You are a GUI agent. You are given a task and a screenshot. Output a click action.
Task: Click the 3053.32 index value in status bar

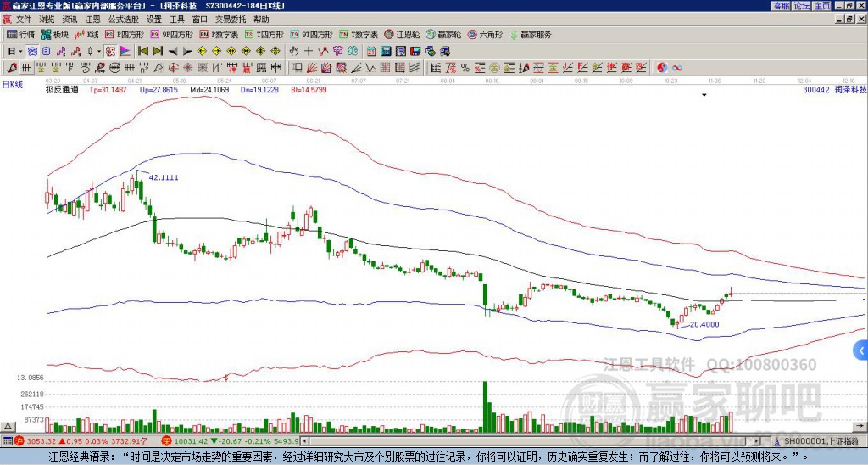click(x=42, y=441)
